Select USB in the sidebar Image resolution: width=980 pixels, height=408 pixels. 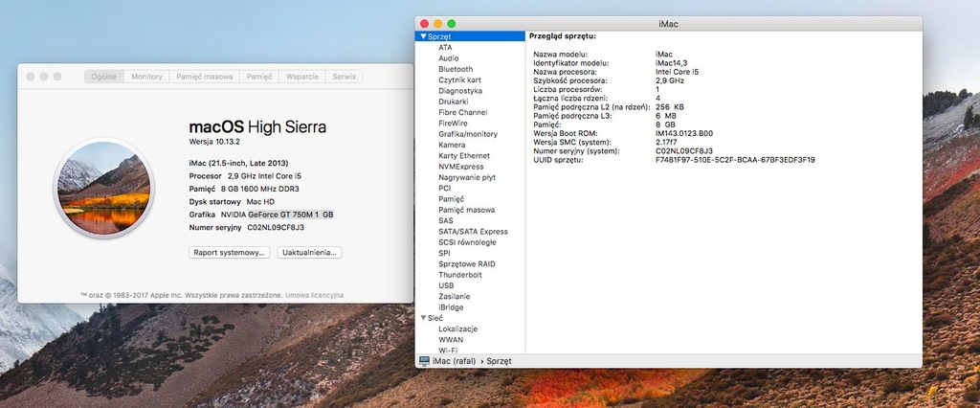tap(446, 285)
